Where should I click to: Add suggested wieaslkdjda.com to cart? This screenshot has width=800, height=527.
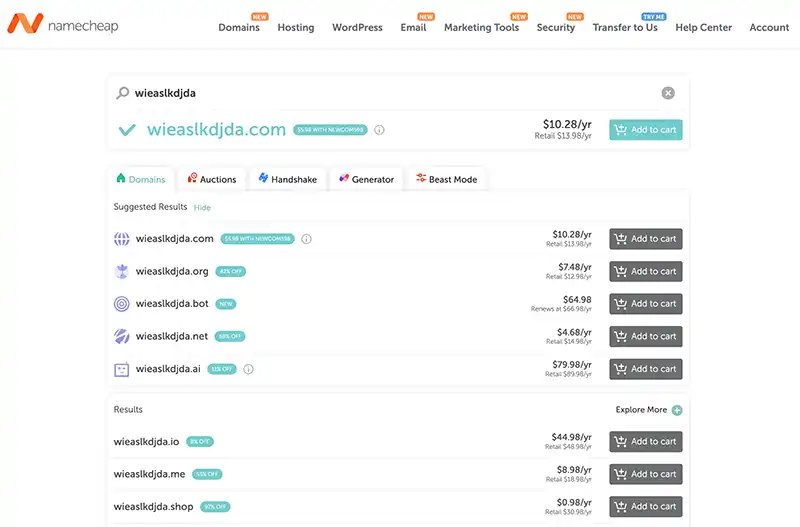(x=645, y=239)
